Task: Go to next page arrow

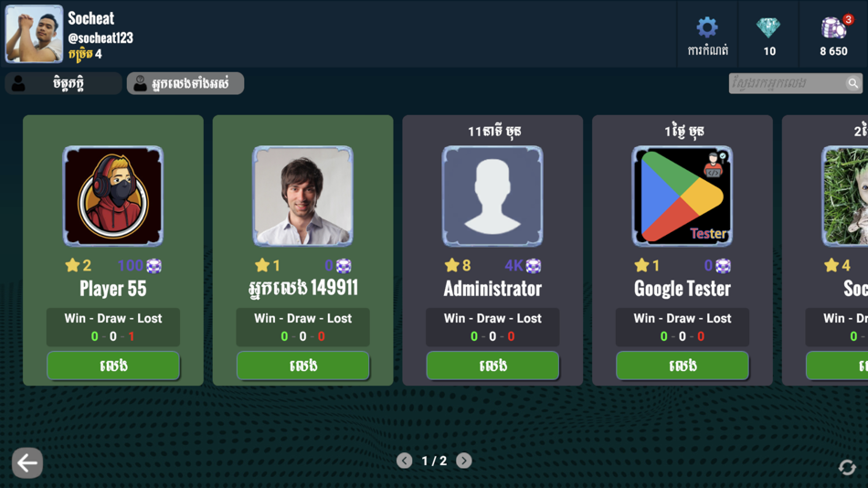Action: (464, 461)
